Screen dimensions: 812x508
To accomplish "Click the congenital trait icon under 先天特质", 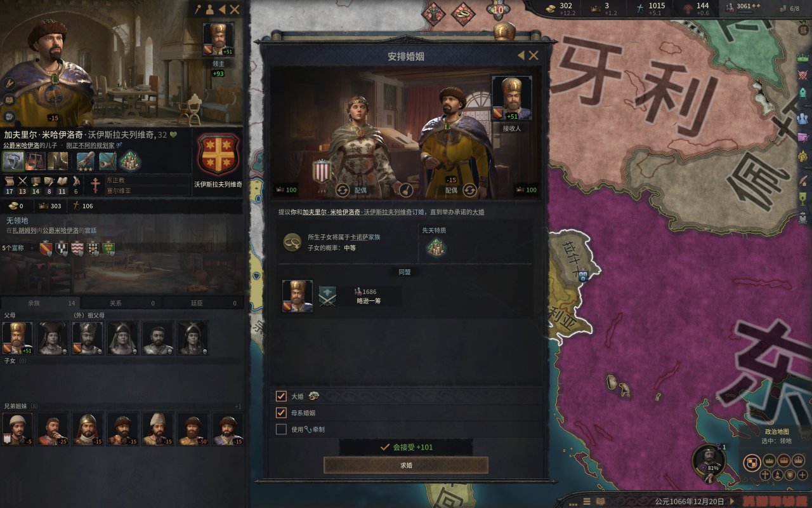I will [x=436, y=248].
